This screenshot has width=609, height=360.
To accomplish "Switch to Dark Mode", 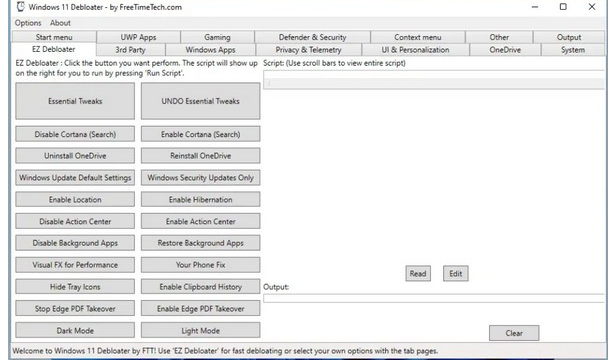I will tap(75, 330).
